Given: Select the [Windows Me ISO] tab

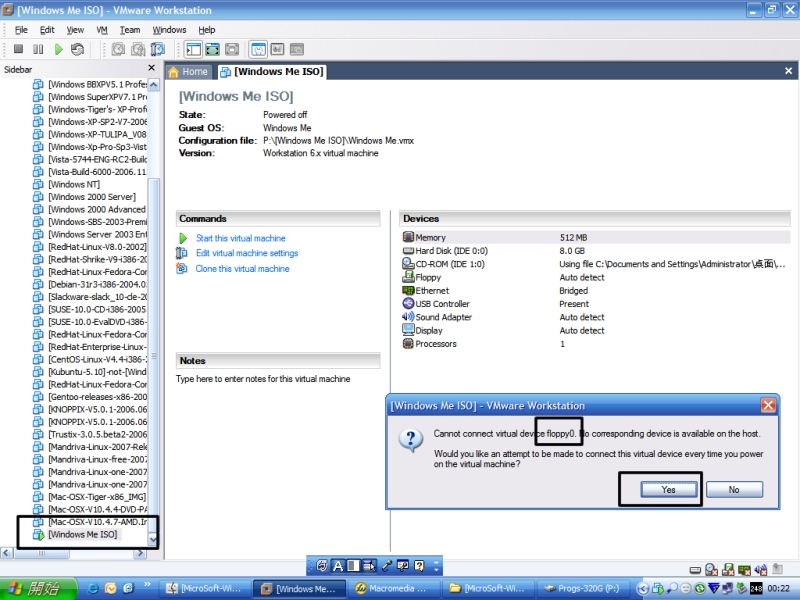Looking at the screenshot, I should coord(272,72).
